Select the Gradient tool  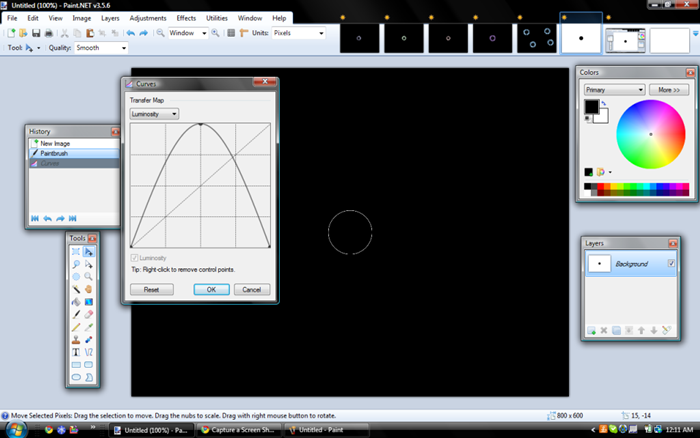(88, 302)
